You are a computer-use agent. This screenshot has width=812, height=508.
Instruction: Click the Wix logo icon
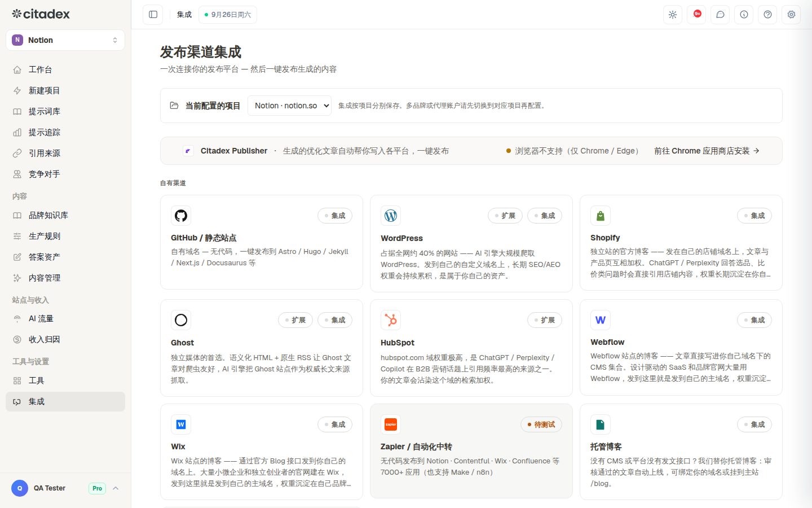pyautogui.click(x=181, y=424)
